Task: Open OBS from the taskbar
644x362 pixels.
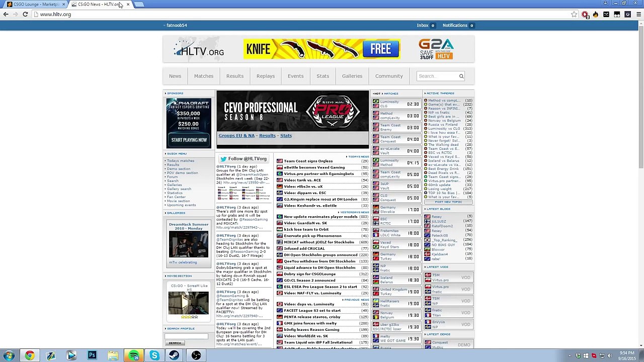Action: pos(196,355)
